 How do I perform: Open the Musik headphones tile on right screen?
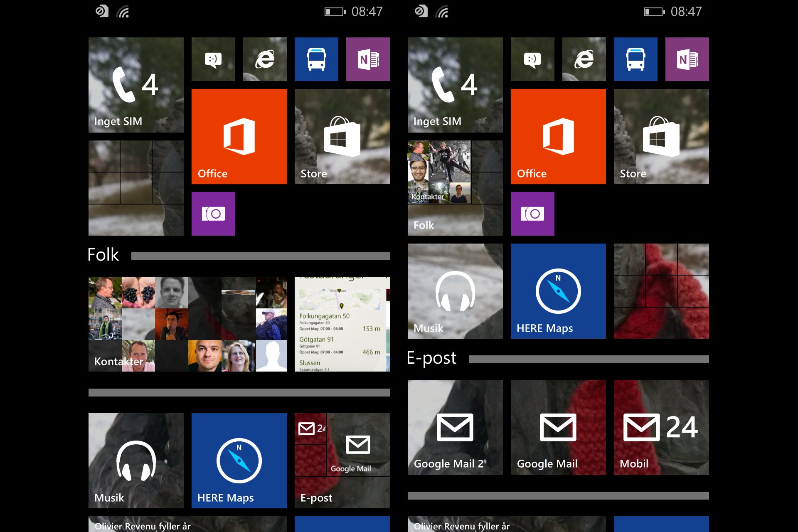(455, 291)
